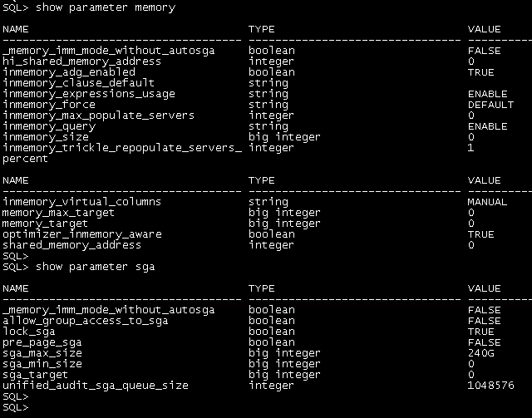
Task: Click the allow_group_access_to_sga parameter name
Action: pos(84,321)
